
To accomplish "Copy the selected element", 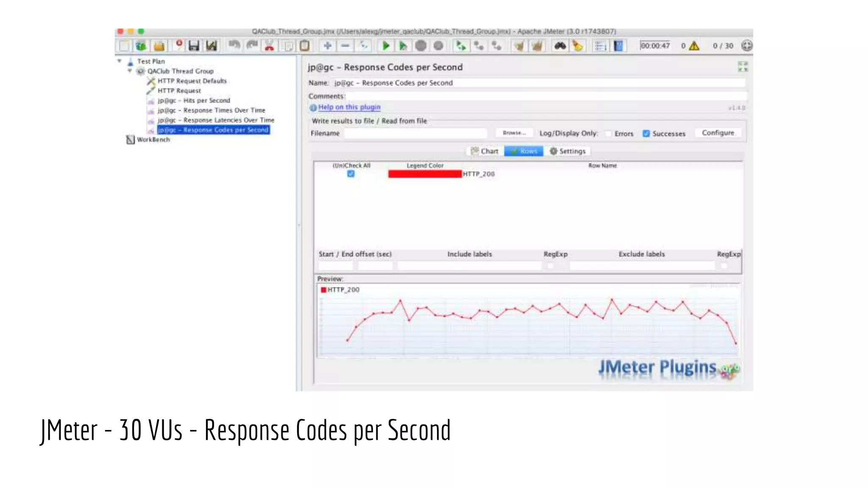I will [x=287, y=46].
